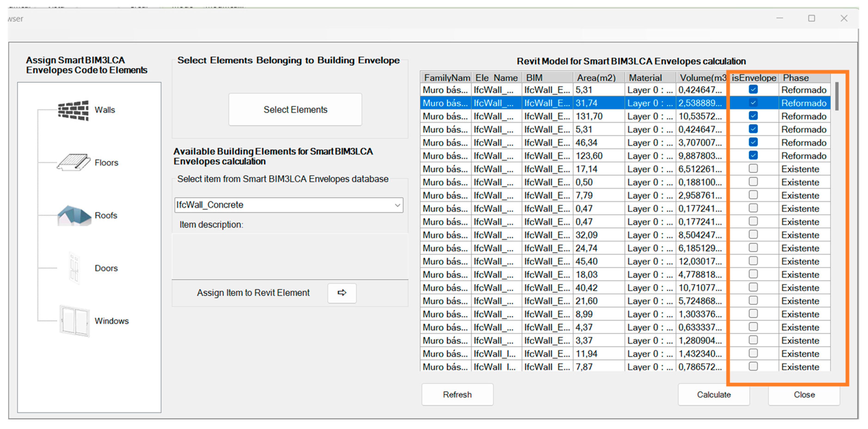Choose the Roofs category icon
The width and height of the screenshot is (868, 429).
(74, 215)
